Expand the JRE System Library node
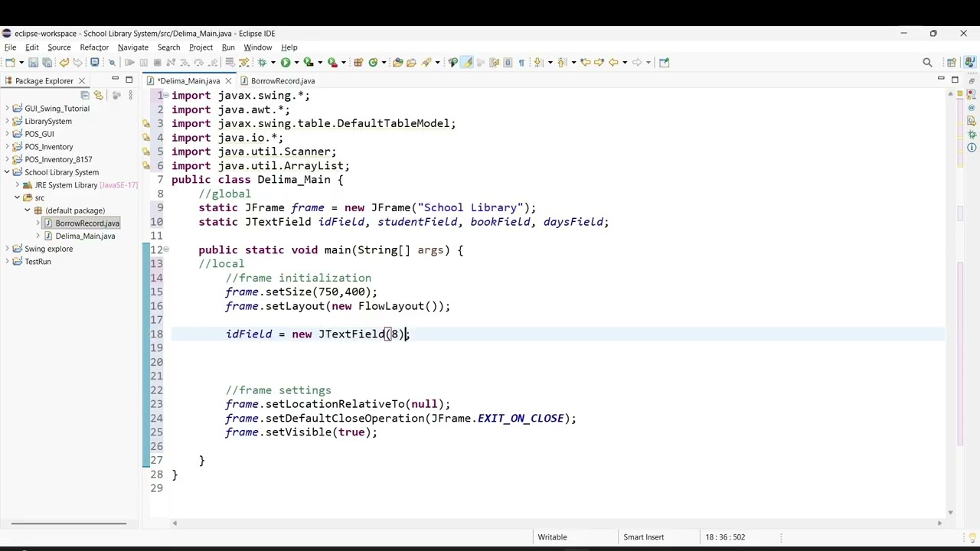The image size is (980, 551). [17, 185]
